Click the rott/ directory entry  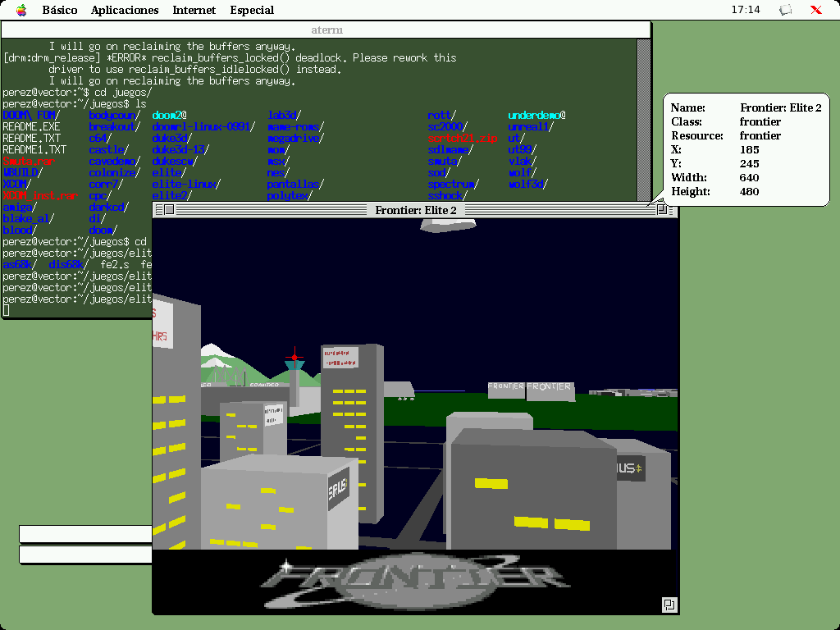[442, 115]
